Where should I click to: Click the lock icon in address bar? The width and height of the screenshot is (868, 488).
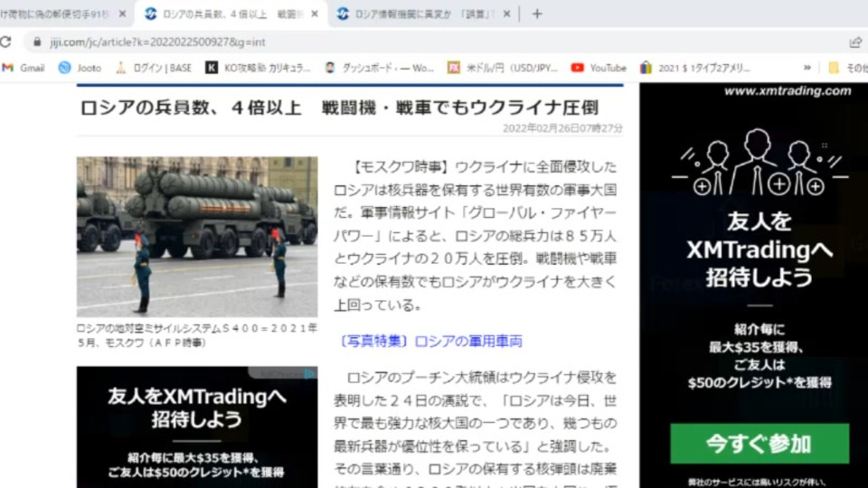coord(37,42)
